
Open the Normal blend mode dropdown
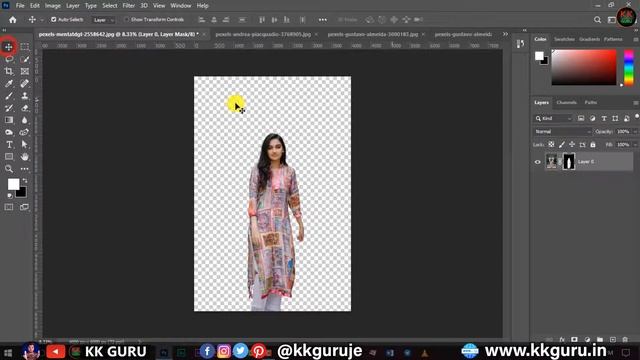[x=562, y=131]
